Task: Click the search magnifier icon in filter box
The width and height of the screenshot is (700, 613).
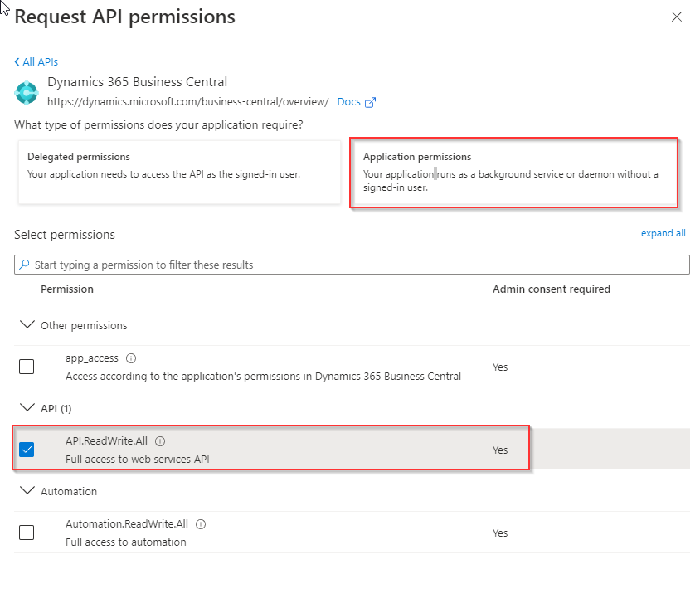Action: coord(24,265)
